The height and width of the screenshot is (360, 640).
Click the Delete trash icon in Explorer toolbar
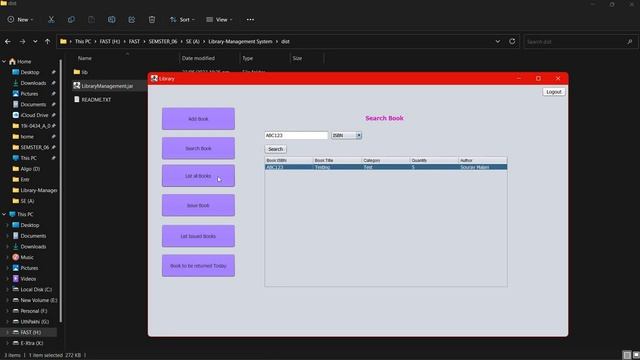coord(152,19)
